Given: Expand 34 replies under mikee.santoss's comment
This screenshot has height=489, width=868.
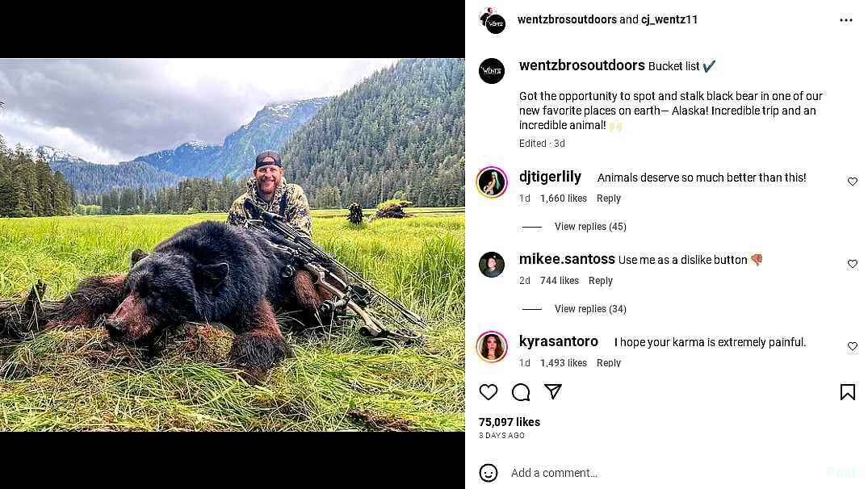Looking at the screenshot, I should click(x=589, y=309).
